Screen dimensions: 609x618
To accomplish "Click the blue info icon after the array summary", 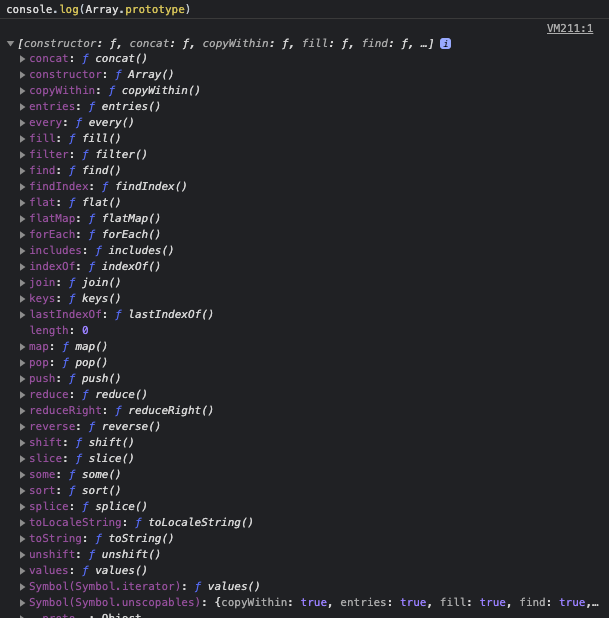I will (445, 43).
